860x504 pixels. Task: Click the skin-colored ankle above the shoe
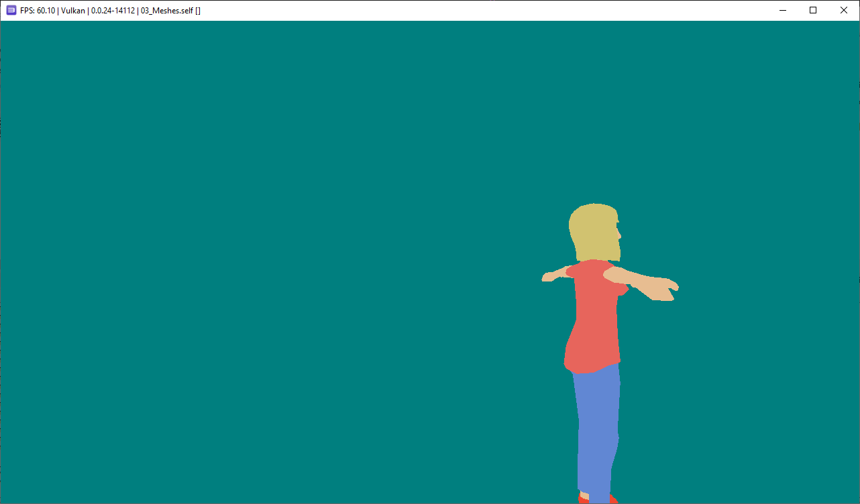pos(584,495)
